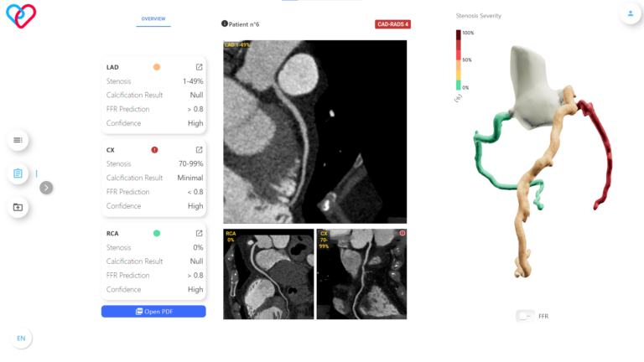
Task: Select the LAD 1-49% CT image
Action: (x=315, y=132)
